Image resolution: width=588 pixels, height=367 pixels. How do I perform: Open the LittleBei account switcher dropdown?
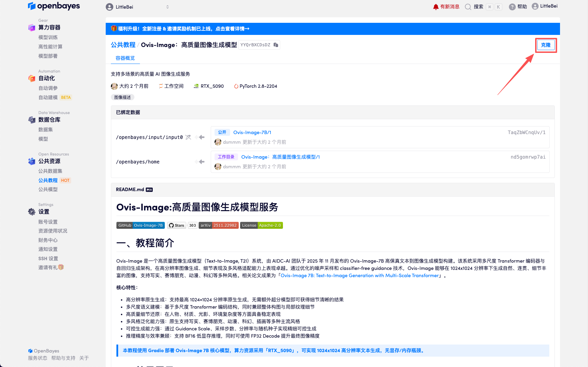tap(138, 7)
